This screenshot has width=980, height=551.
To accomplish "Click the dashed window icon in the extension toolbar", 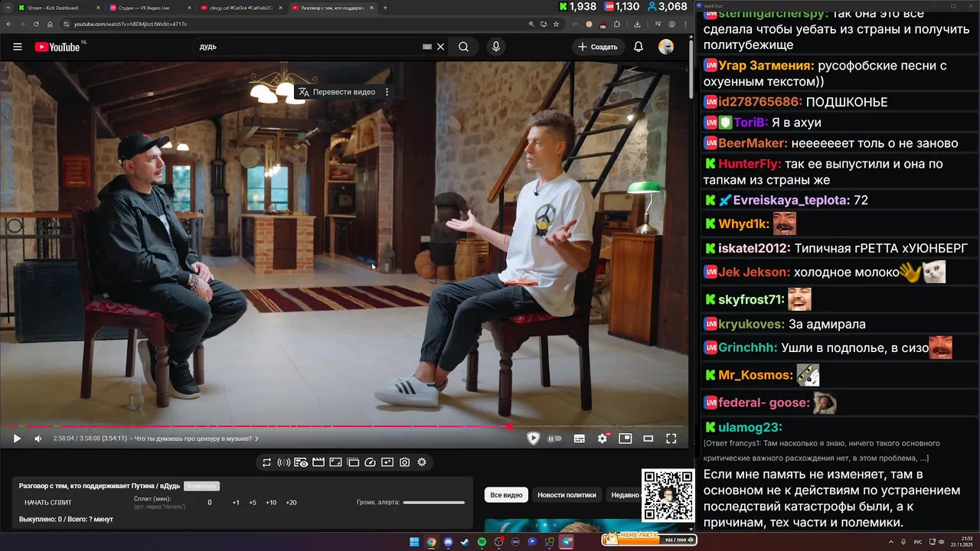I will point(353,462).
